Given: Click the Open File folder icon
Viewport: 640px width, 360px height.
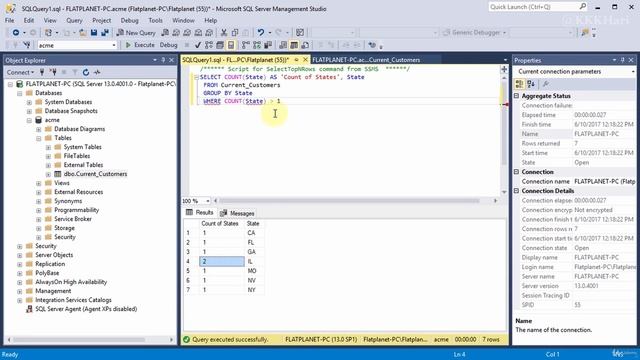Looking at the screenshot, I should (83, 33).
